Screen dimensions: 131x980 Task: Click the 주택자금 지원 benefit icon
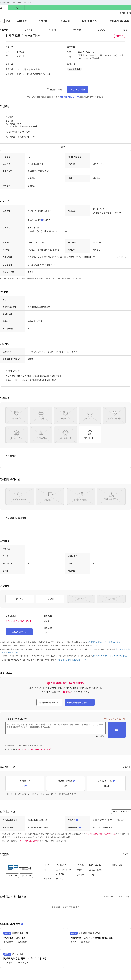coord(16,435)
